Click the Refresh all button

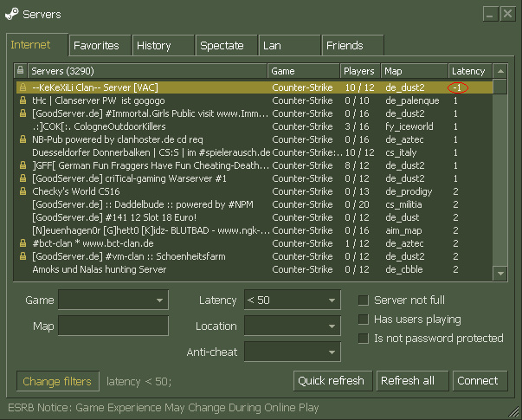coord(412,381)
